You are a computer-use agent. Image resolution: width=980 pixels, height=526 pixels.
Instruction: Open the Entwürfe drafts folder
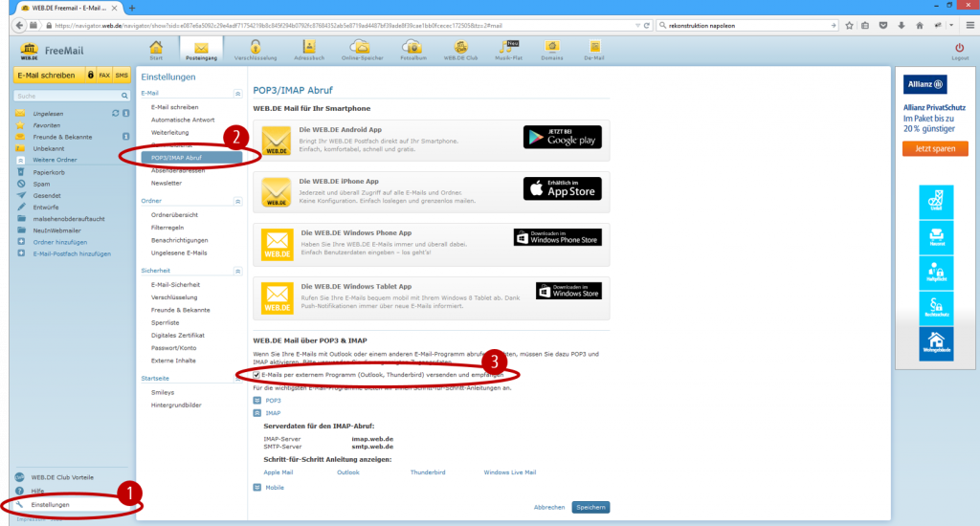click(x=46, y=207)
